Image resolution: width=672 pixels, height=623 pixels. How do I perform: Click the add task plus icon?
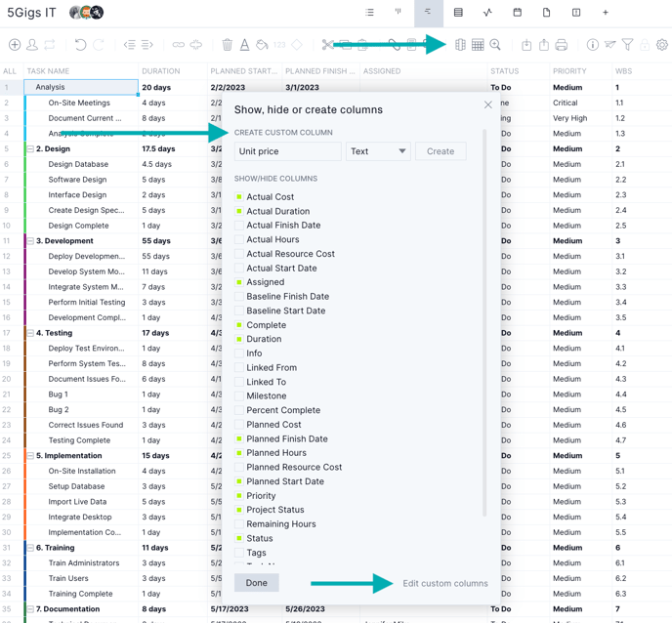coord(15,45)
